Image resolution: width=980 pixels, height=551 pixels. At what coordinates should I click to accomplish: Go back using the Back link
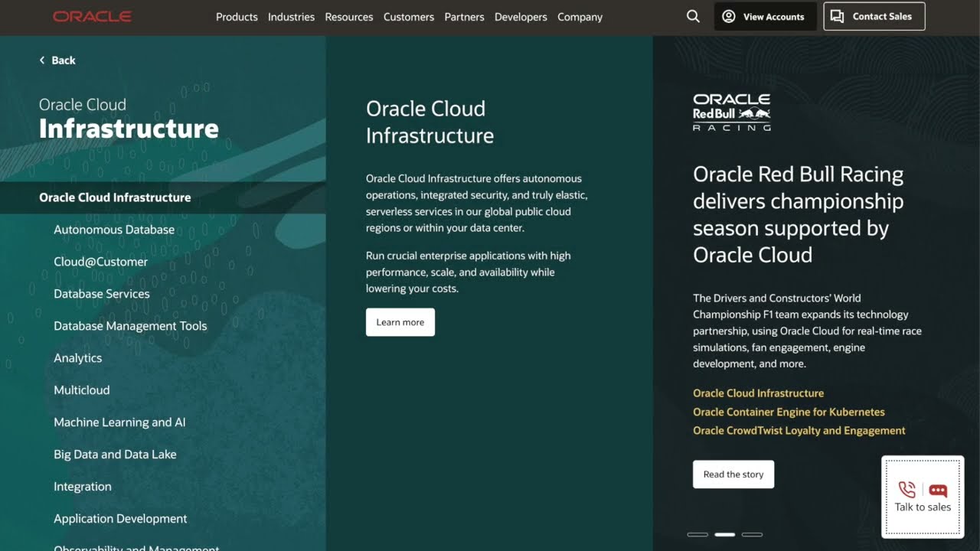[57, 60]
